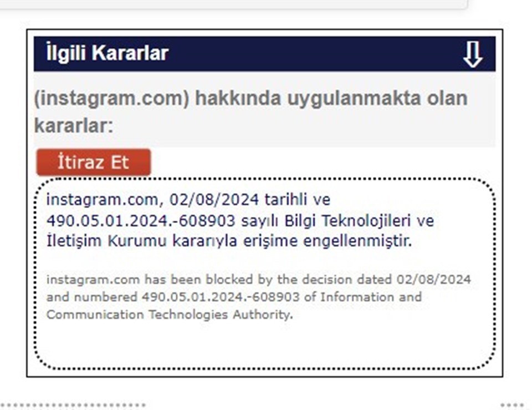Click the Turkish decision number 490.05.01.2024.-608903
This screenshot has height=410, width=532.
141,221
